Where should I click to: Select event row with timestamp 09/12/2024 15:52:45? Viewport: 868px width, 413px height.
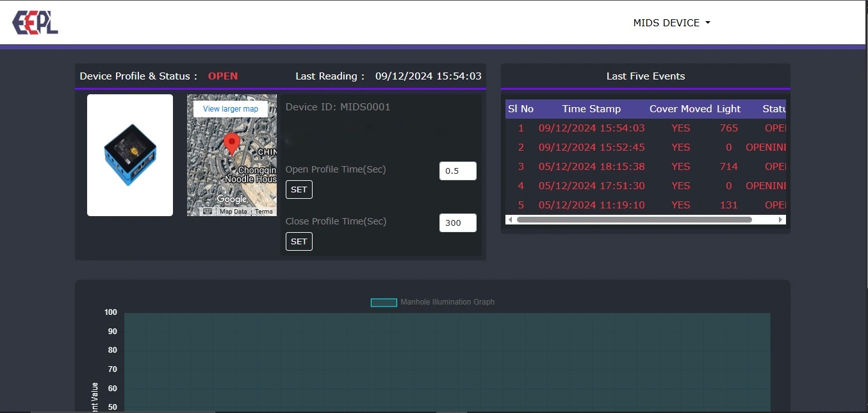point(591,147)
